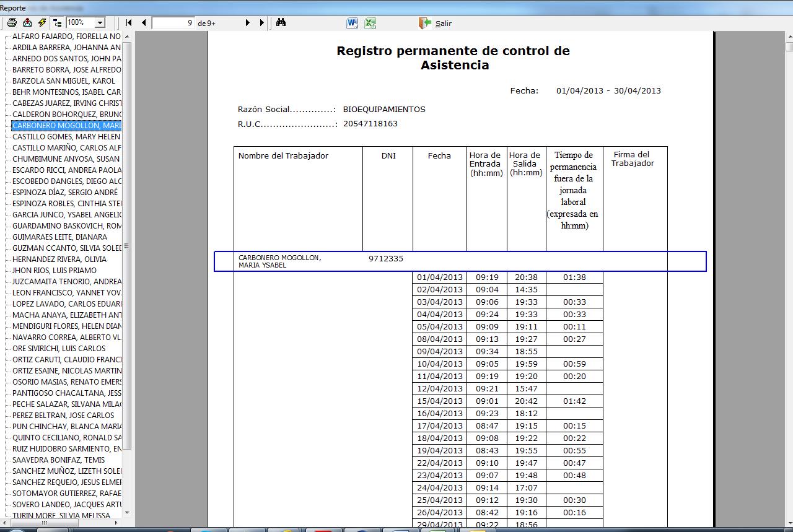The width and height of the screenshot is (793, 532).
Task: Select SAAVEDRA BONIFAZ, TEMIS
Action: [x=59, y=460]
